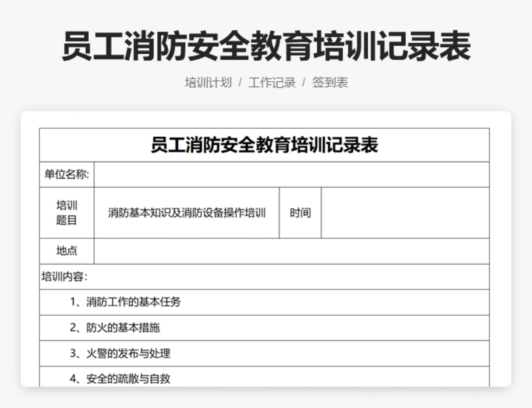Select the 签到表 tag
Screen dimensions: 532x408
pyautogui.click(x=330, y=83)
